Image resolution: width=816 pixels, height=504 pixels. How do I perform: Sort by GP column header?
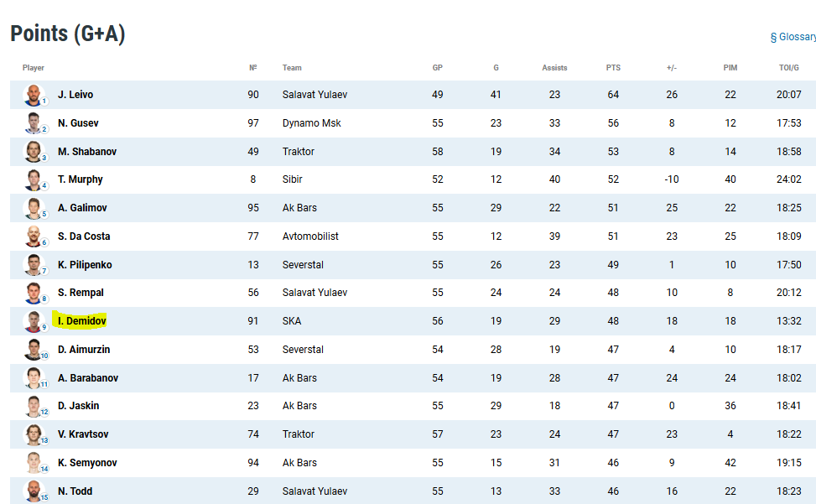[x=437, y=68]
